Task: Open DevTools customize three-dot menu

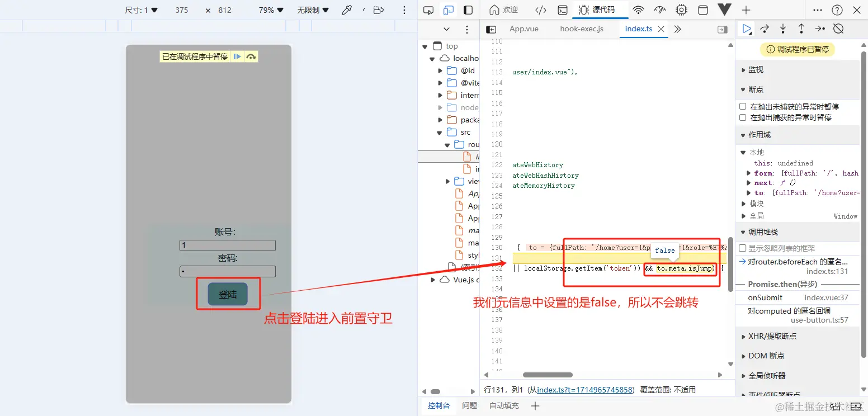Action: (x=818, y=10)
